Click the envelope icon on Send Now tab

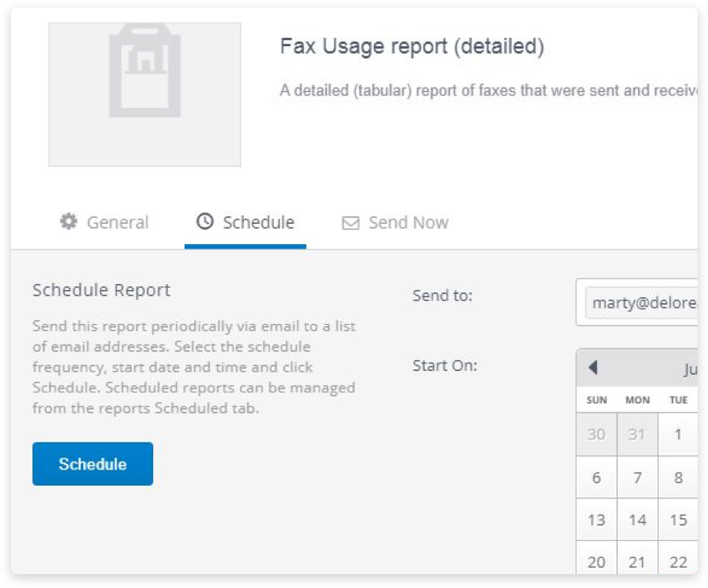[350, 222]
